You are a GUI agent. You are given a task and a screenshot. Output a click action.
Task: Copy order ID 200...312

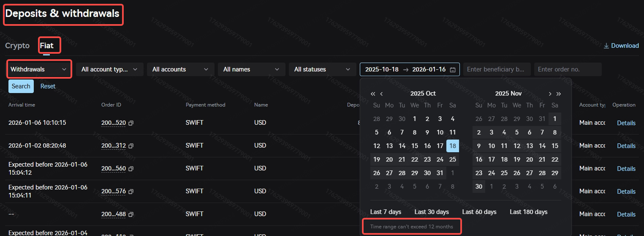(x=131, y=146)
